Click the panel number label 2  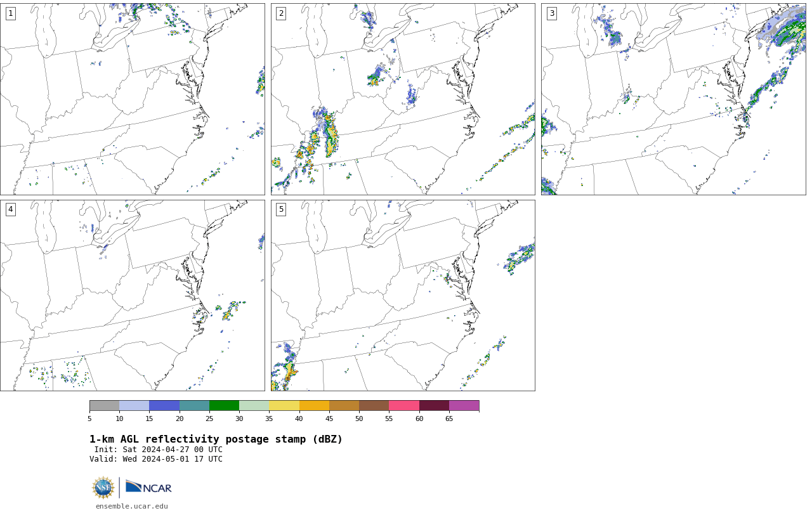pos(281,13)
